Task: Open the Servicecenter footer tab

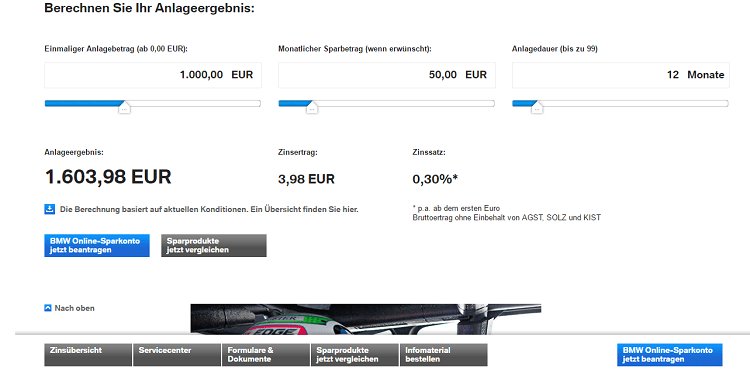Action: (x=177, y=355)
